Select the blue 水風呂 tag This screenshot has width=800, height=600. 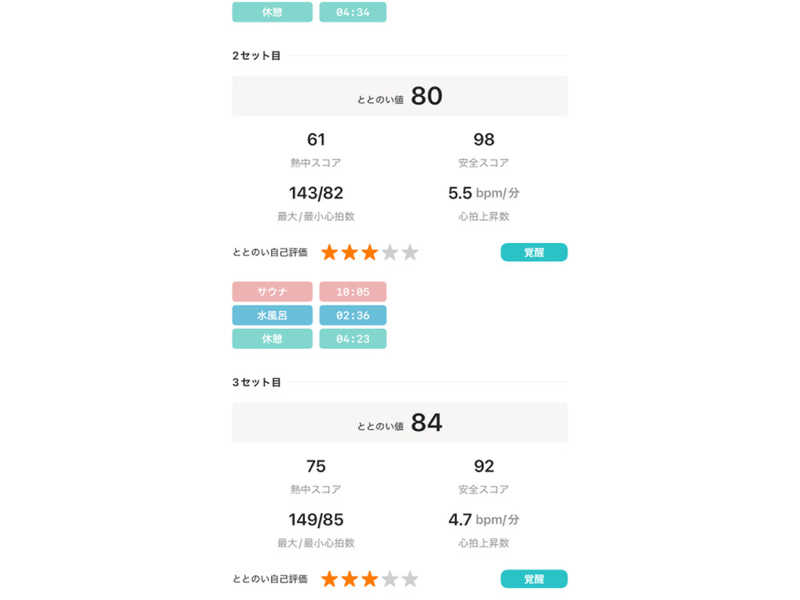click(x=272, y=315)
